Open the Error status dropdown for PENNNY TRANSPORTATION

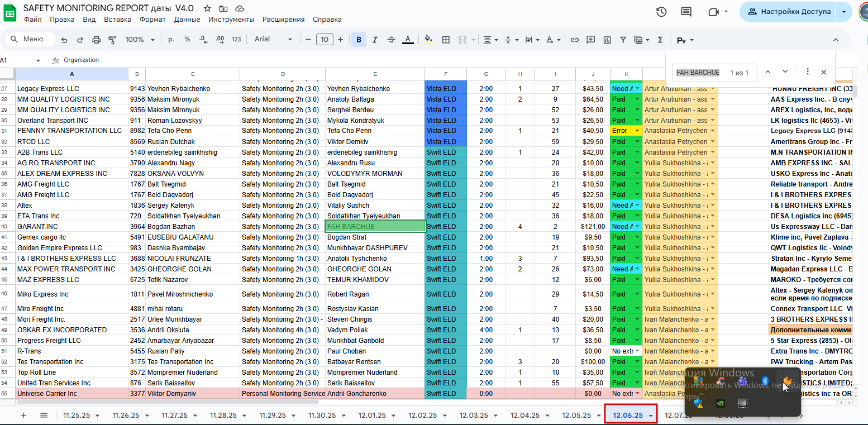pos(637,131)
